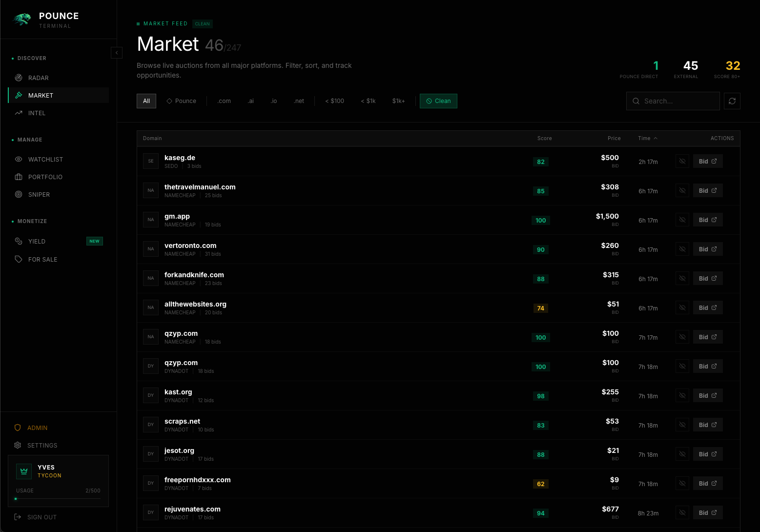
Task: Hide freepornhdxxx.com with eye-off icon
Action: pyautogui.click(x=682, y=483)
